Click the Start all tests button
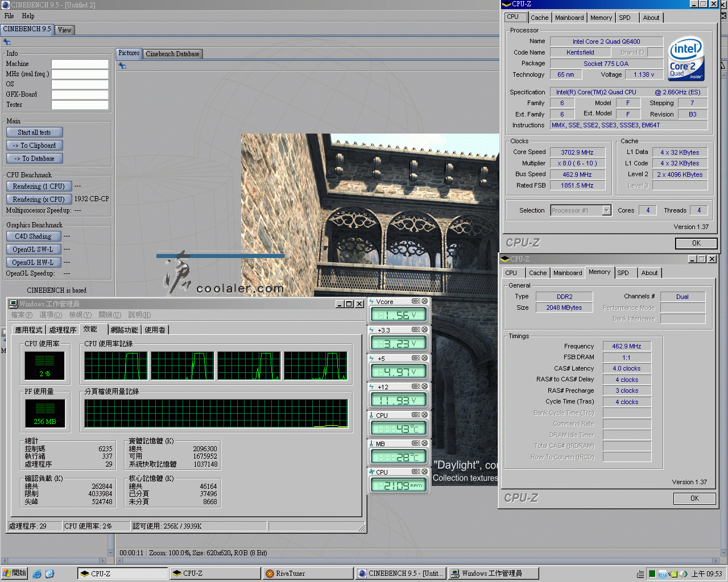The height and width of the screenshot is (582, 728). tap(34, 132)
